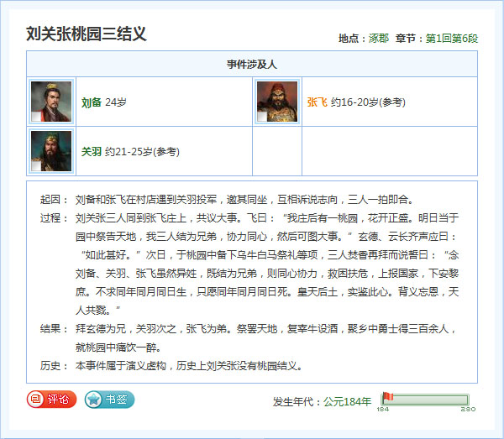Viewport: 504px width, 439px height.
Task: Select Guan Yu's portrait image
Action: pyautogui.click(x=51, y=151)
